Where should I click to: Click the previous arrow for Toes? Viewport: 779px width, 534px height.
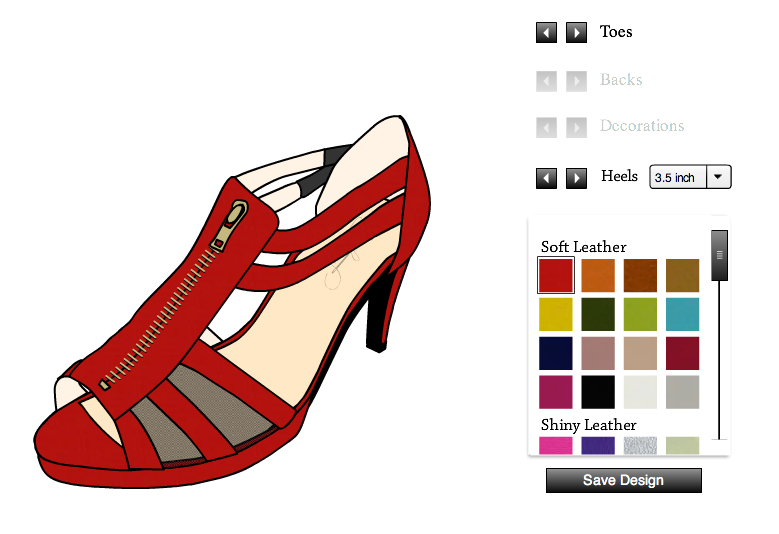click(546, 33)
